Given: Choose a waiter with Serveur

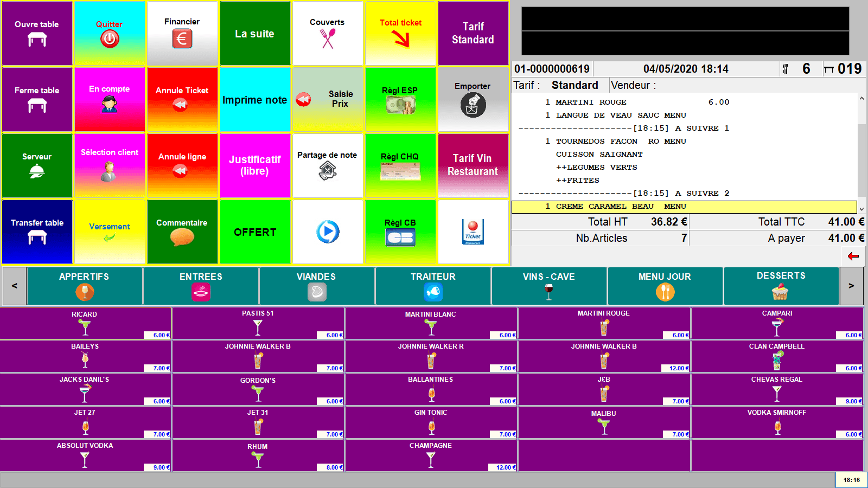Looking at the screenshot, I should coord(37,165).
